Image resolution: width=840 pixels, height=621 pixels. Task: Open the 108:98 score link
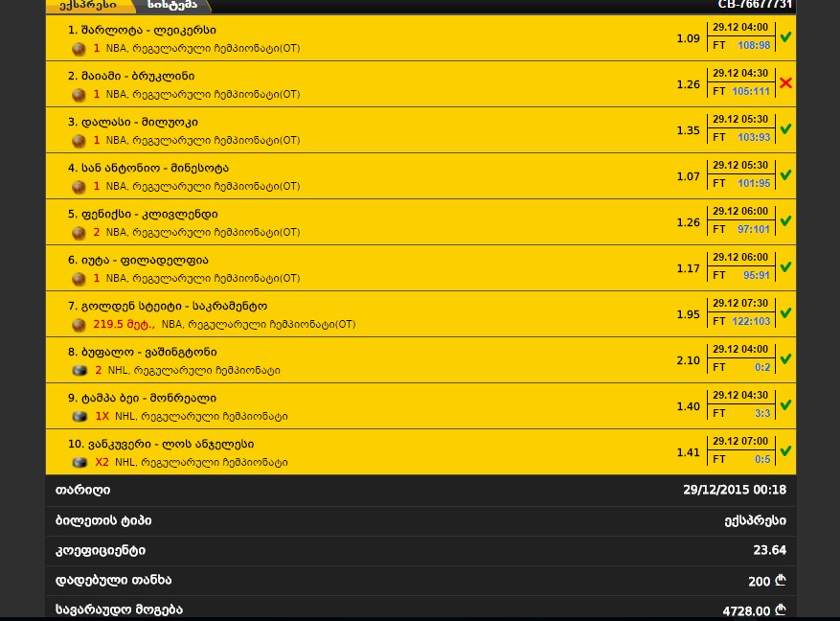(x=754, y=46)
